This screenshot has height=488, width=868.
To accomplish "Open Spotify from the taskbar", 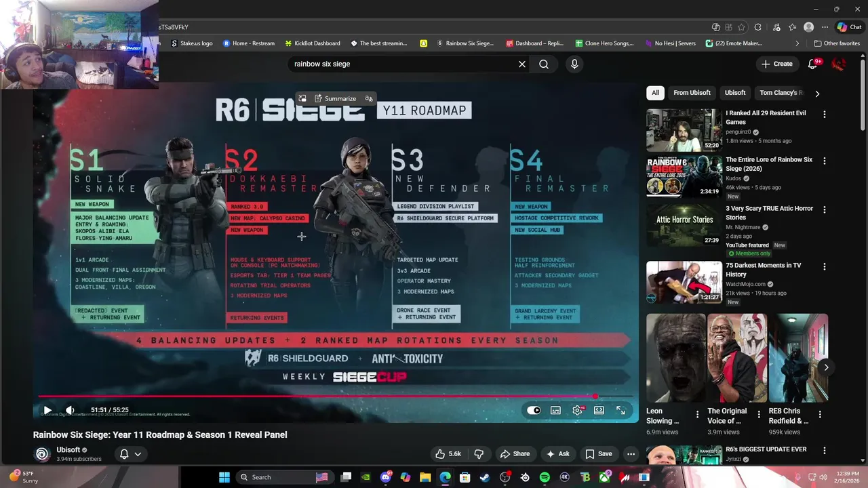I will pyautogui.click(x=545, y=477).
